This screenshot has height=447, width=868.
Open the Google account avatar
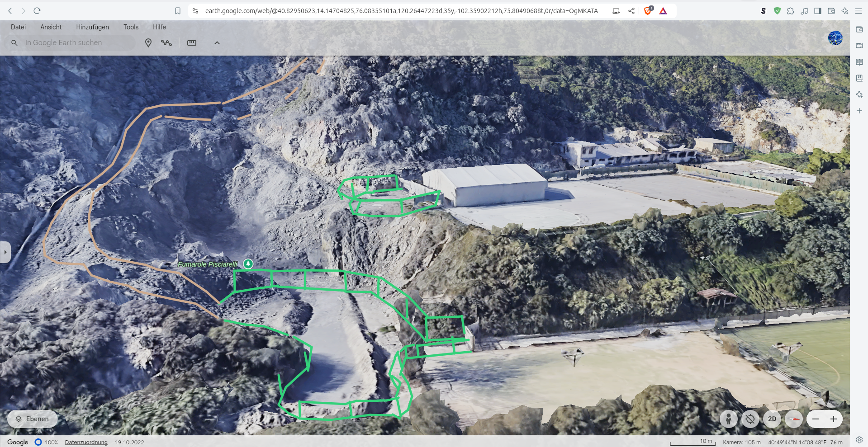(x=835, y=38)
